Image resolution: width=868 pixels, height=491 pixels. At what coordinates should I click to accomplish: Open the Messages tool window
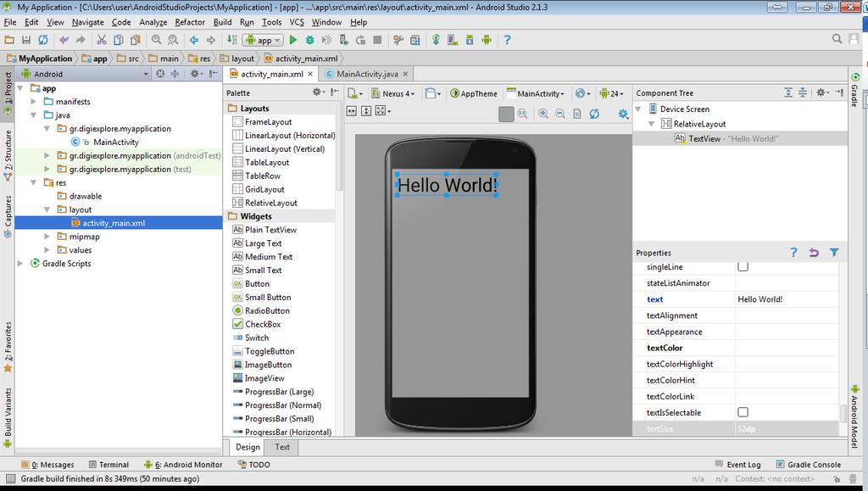[x=47, y=465]
